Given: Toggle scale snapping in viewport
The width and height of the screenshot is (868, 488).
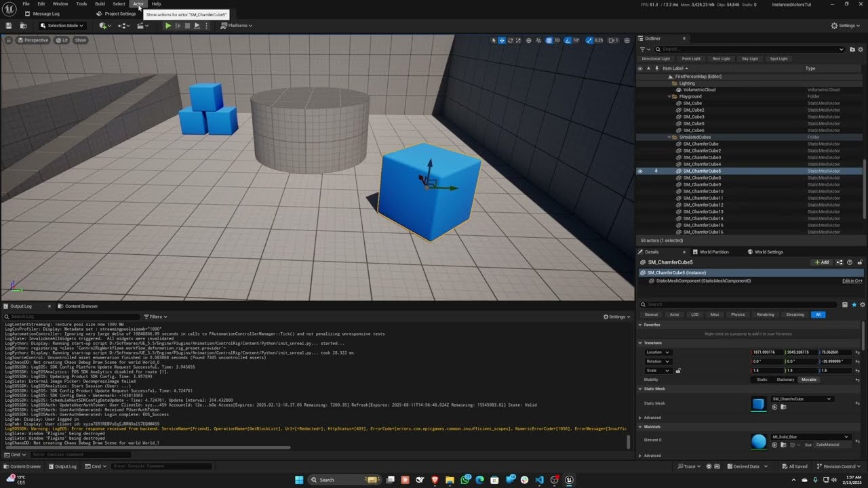Looking at the screenshot, I should pos(589,40).
